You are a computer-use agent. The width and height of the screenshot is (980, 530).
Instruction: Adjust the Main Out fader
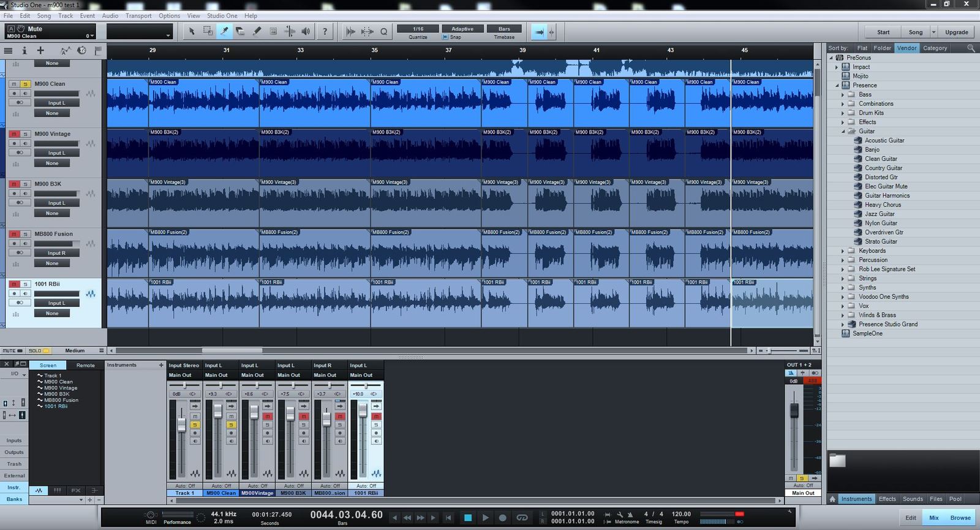(794, 411)
